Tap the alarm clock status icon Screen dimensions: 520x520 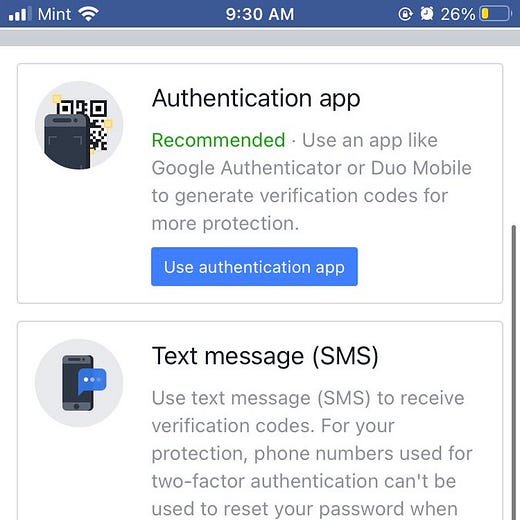pyautogui.click(x=427, y=14)
